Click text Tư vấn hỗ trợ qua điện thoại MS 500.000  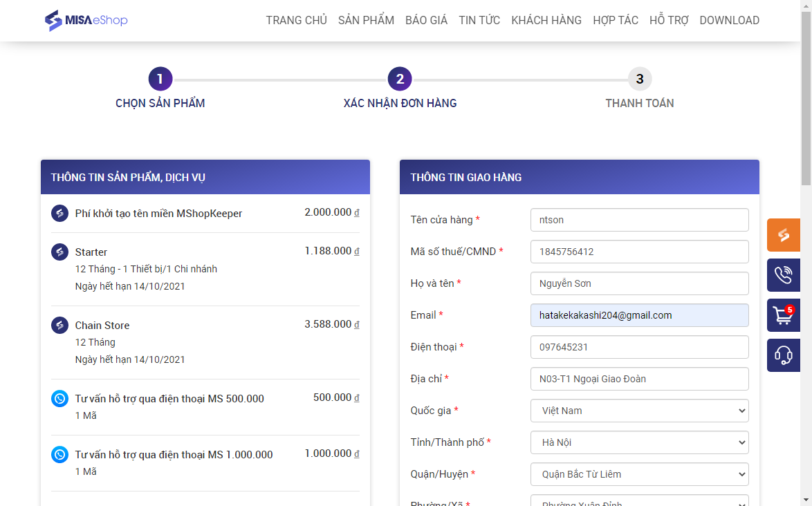pyautogui.click(x=169, y=399)
